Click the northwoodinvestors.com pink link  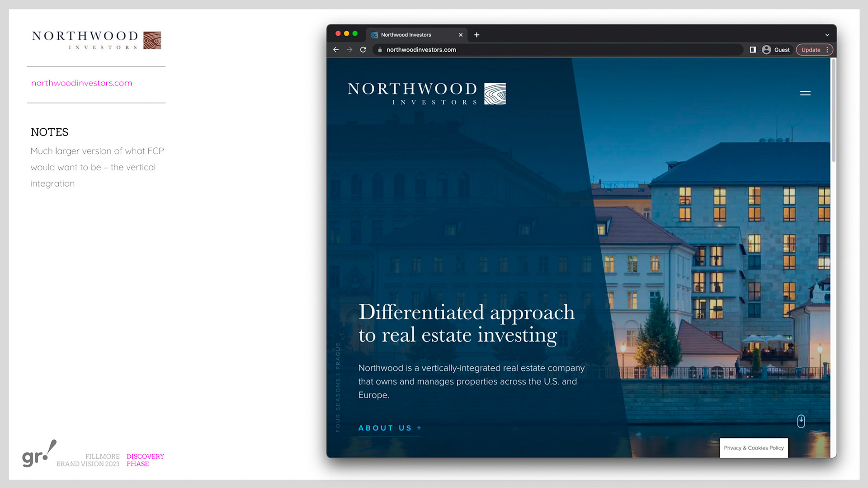click(82, 83)
